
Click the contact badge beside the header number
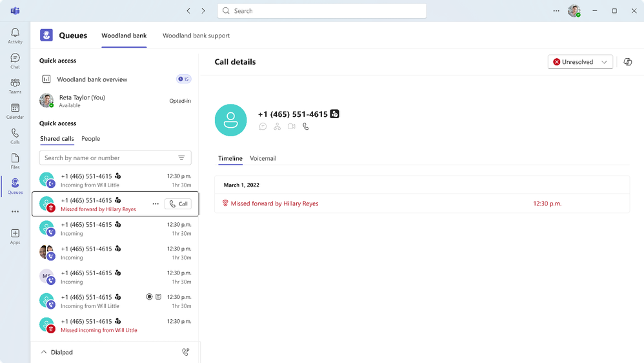click(335, 114)
